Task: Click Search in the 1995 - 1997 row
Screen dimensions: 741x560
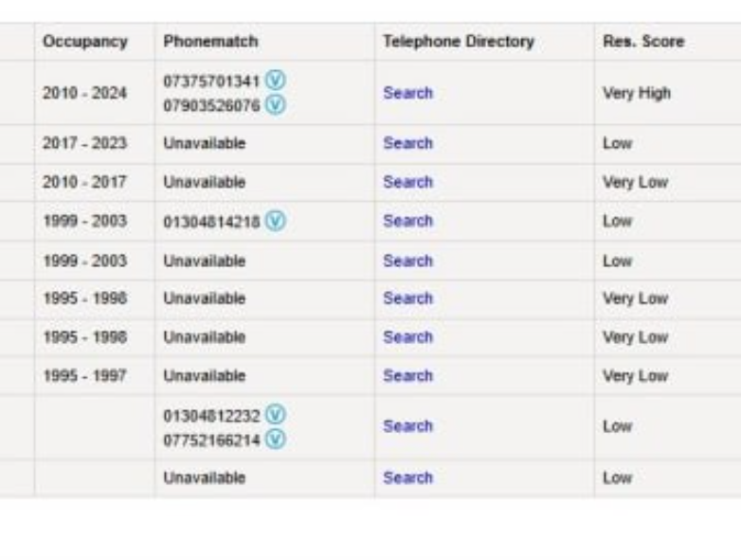Action: tap(407, 375)
